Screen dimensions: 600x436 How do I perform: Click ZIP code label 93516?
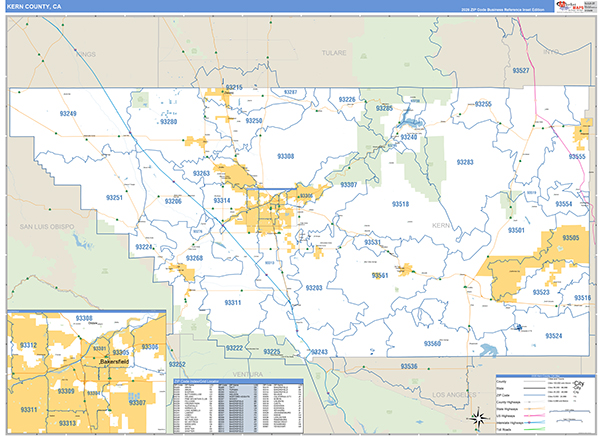(583, 298)
